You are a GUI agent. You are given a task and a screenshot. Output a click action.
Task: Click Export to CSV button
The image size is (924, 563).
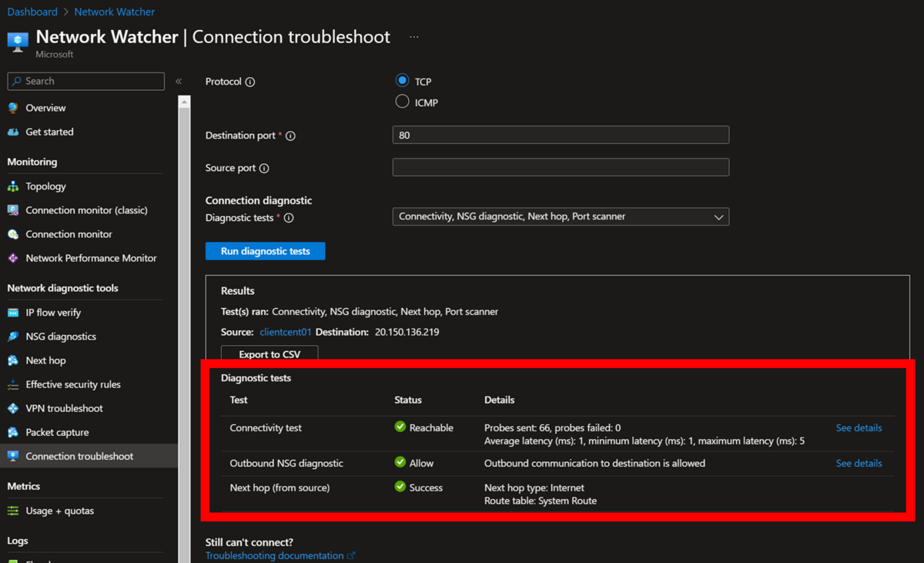coord(269,354)
